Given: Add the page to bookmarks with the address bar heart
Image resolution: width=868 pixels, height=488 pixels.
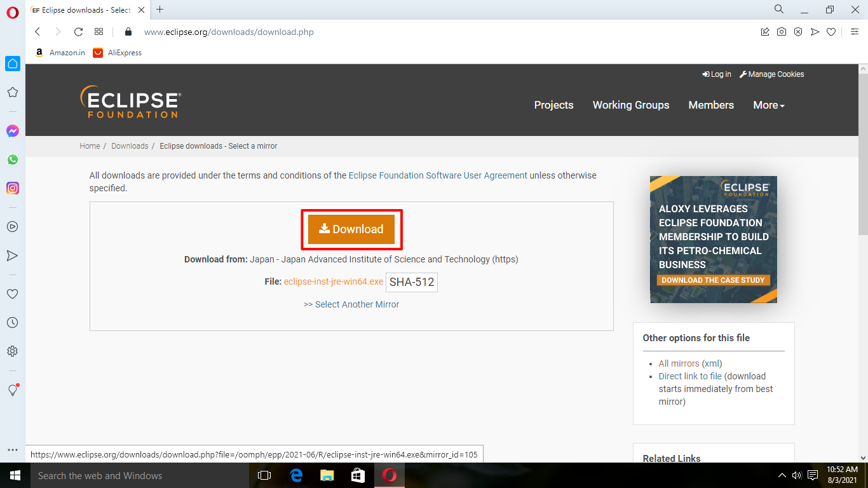Looking at the screenshot, I should (831, 32).
